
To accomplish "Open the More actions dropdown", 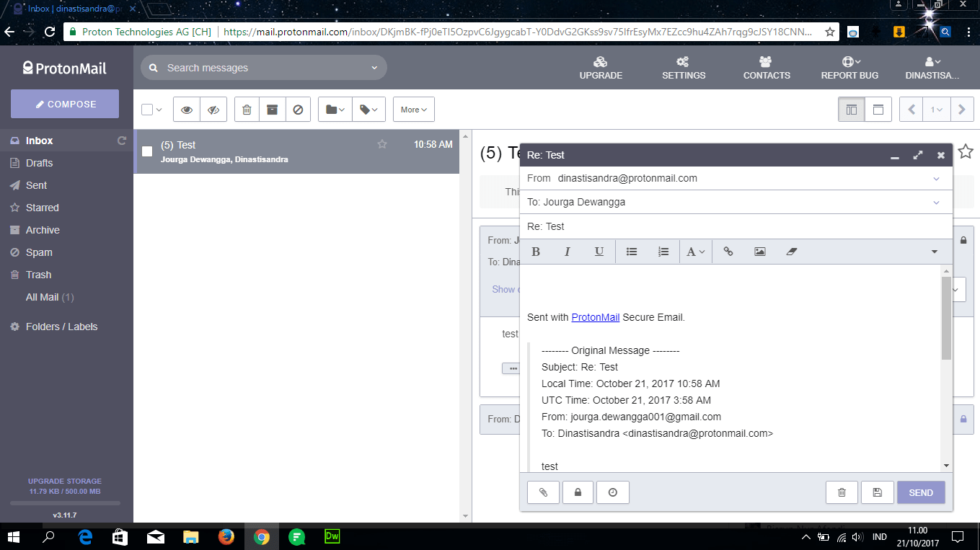I will point(414,110).
